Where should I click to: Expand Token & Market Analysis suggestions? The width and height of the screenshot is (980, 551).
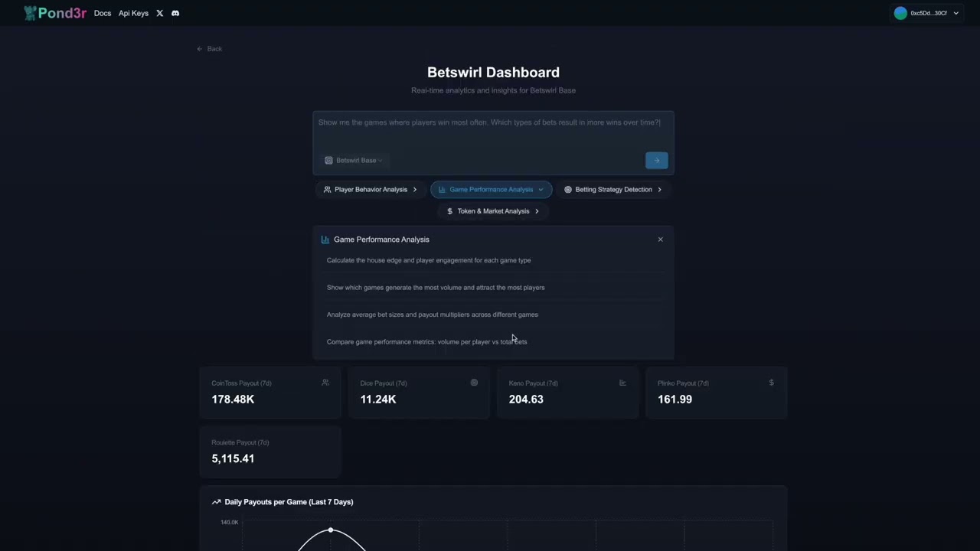493,211
